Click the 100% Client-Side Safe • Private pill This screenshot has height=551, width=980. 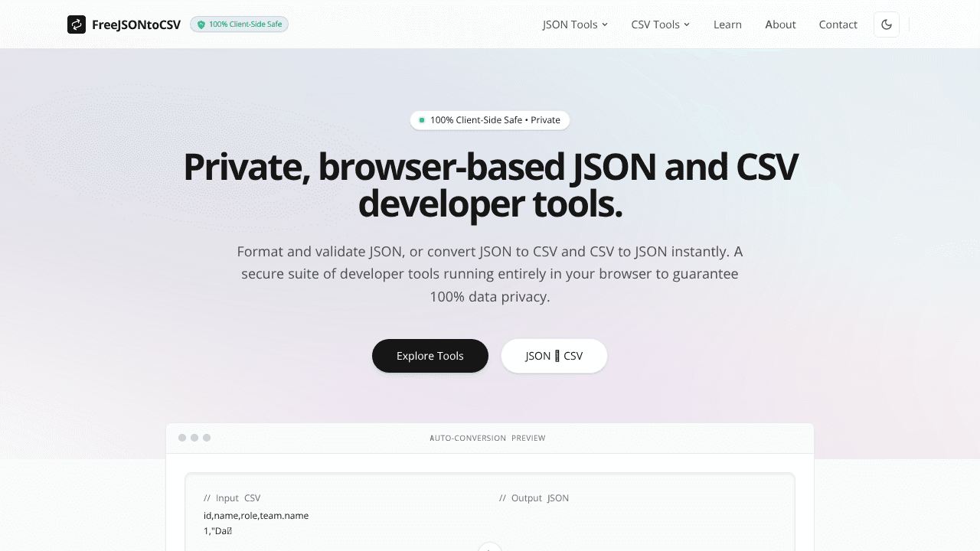pos(490,120)
